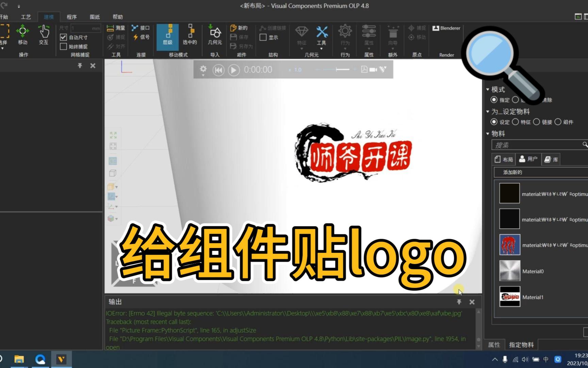Collapse the 为...设定物料 section
588x368 pixels.
pyautogui.click(x=488, y=111)
